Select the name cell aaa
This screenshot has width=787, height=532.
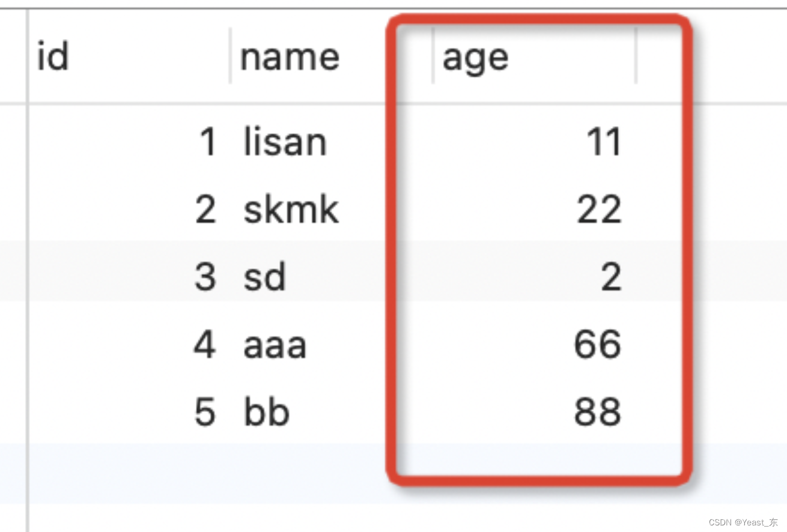click(x=275, y=345)
